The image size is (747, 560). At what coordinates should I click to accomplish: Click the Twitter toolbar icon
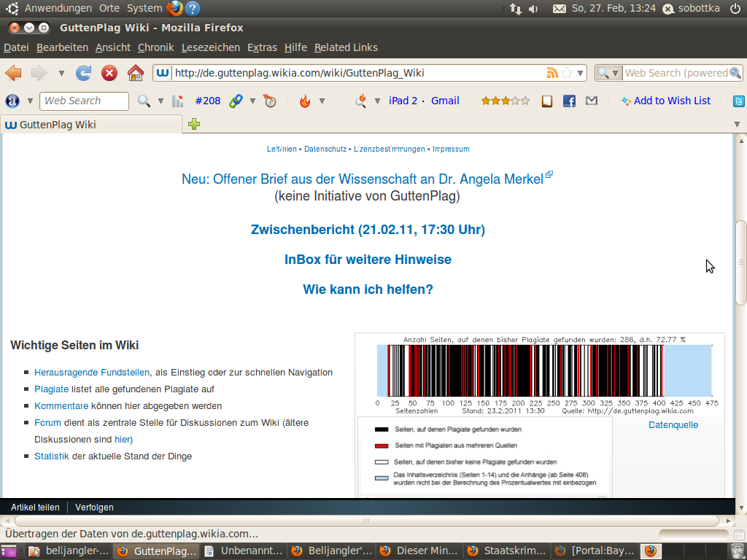739,101
